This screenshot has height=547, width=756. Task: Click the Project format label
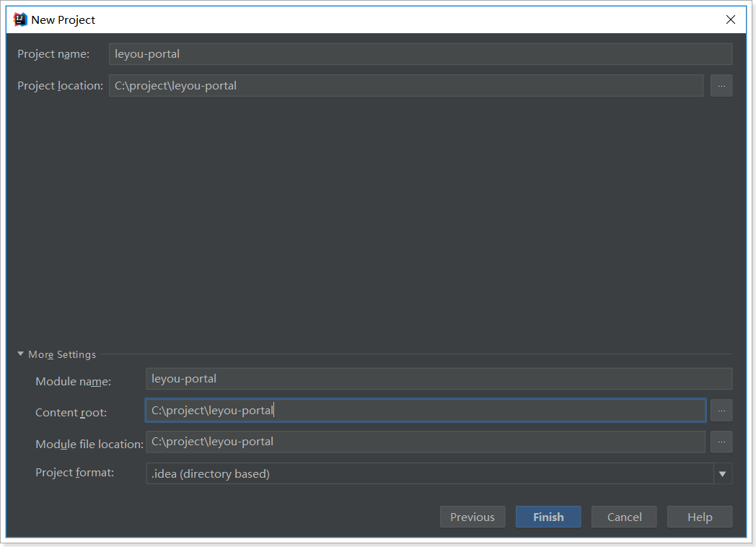click(x=75, y=473)
